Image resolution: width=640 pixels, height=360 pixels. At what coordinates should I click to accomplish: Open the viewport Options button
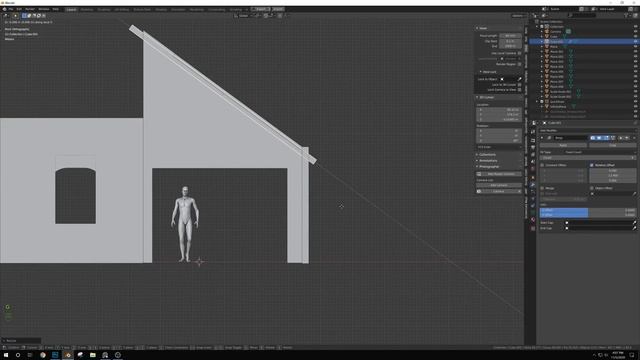(517, 16)
